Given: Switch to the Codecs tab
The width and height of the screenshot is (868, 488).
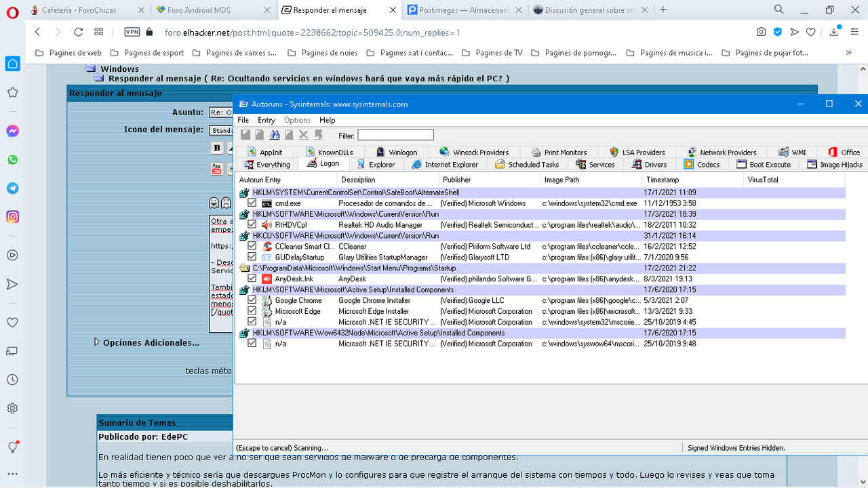Looking at the screenshot, I should click(702, 165).
